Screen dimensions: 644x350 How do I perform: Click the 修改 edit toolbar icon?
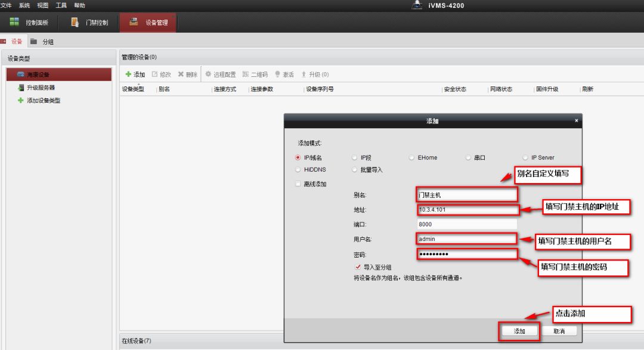point(155,75)
